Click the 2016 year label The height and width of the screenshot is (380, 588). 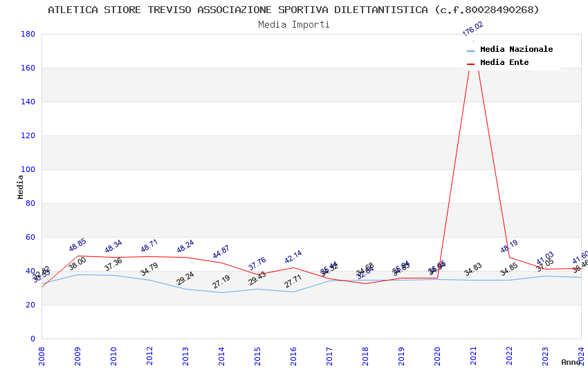(293, 356)
